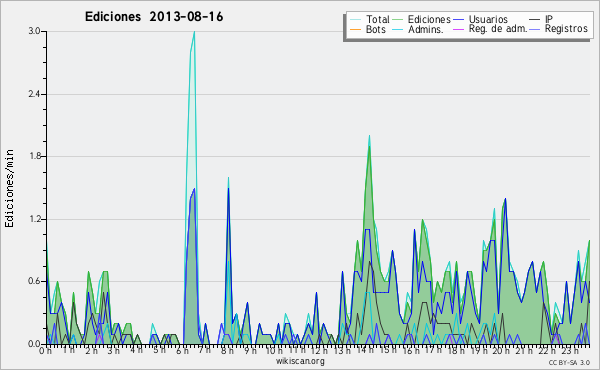Click the wikiscan.org caption below the chart
This screenshot has height=370, width=600.
coord(300,361)
